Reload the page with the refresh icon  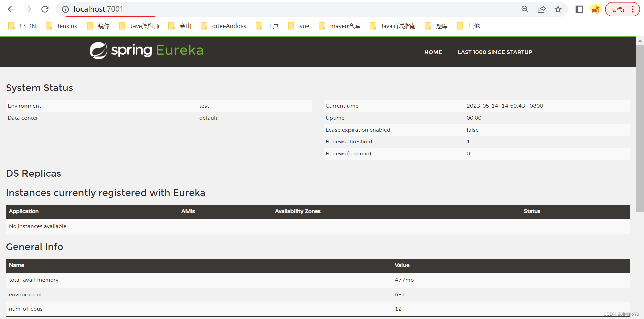45,9
